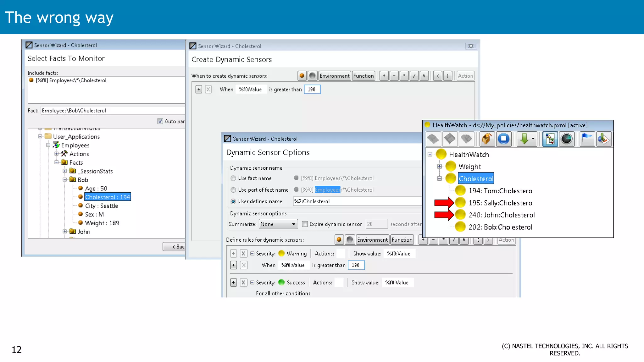
Task: Enable the Expire dynamic sensor checkbox
Action: [305, 224]
